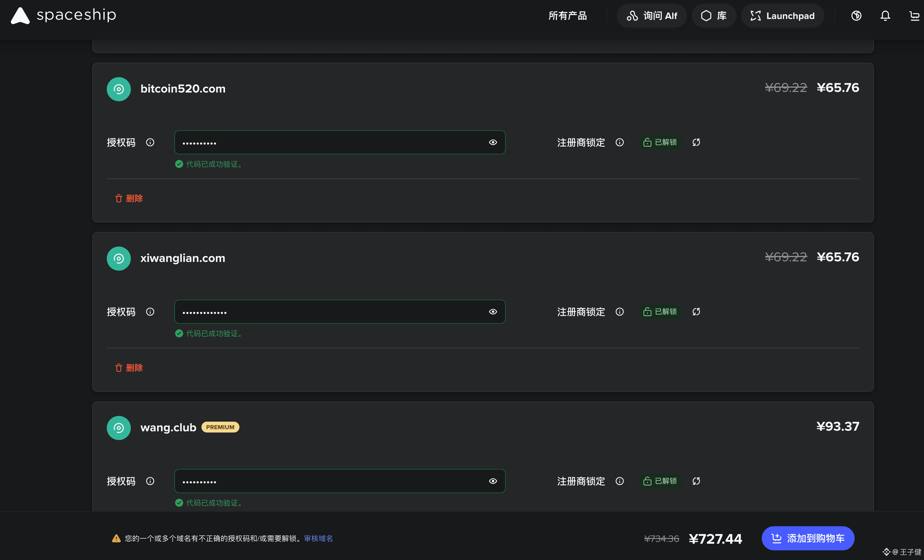The width and height of the screenshot is (924, 560).
Task: Refresh registrar lock status for bitcoin520.com
Action: pos(696,143)
